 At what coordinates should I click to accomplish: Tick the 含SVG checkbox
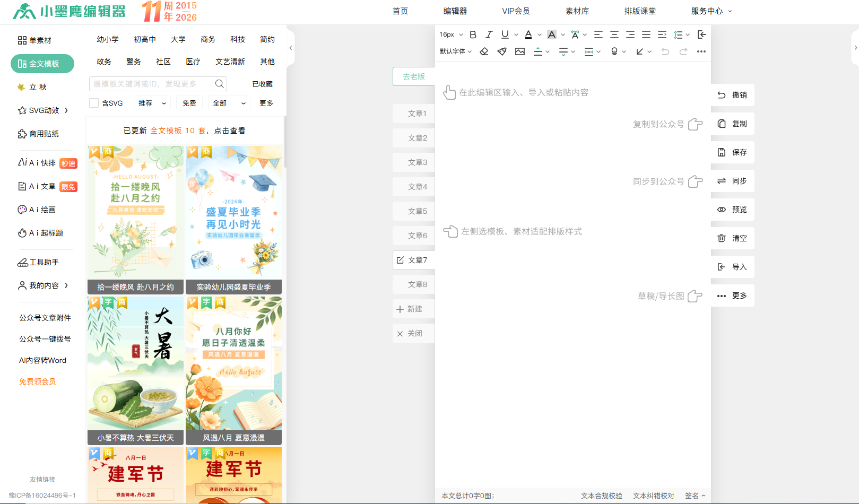(94, 103)
